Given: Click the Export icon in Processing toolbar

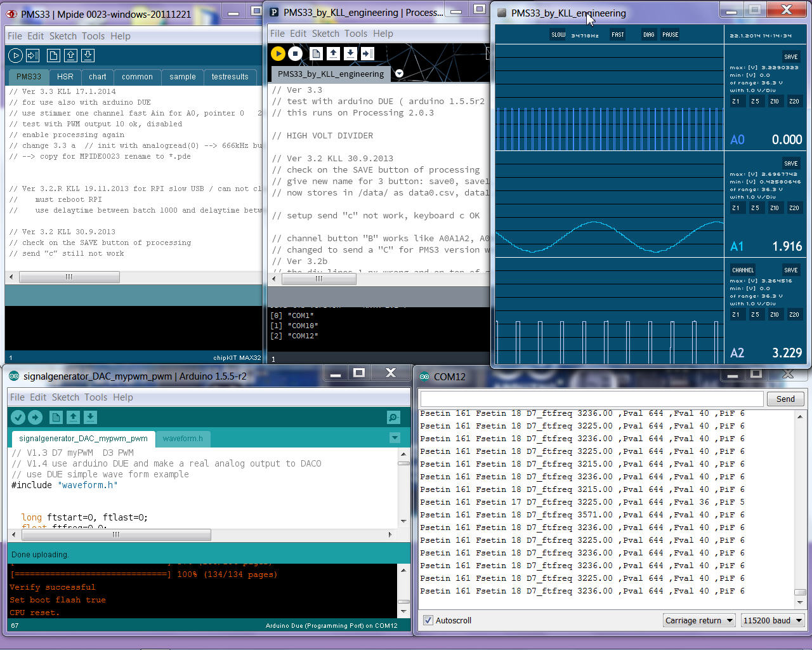Looking at the screenshot, I should [367, 54].
